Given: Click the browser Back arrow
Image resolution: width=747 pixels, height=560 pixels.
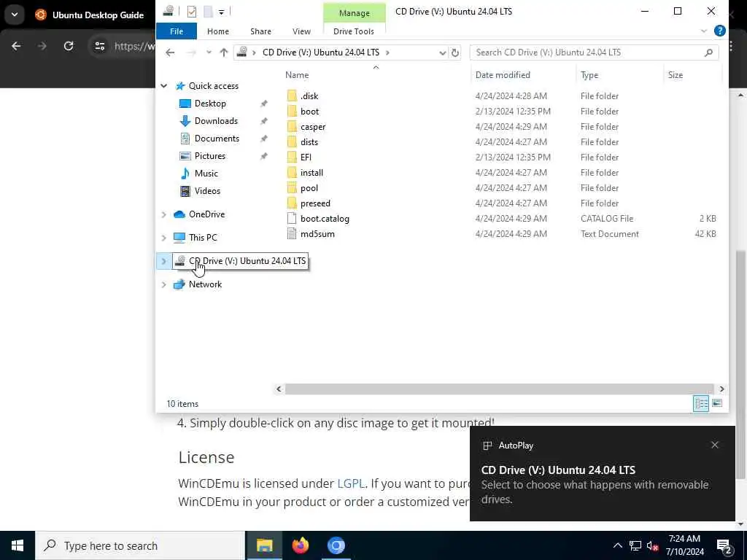Looking at the screenshot, I should pos(16,46).
